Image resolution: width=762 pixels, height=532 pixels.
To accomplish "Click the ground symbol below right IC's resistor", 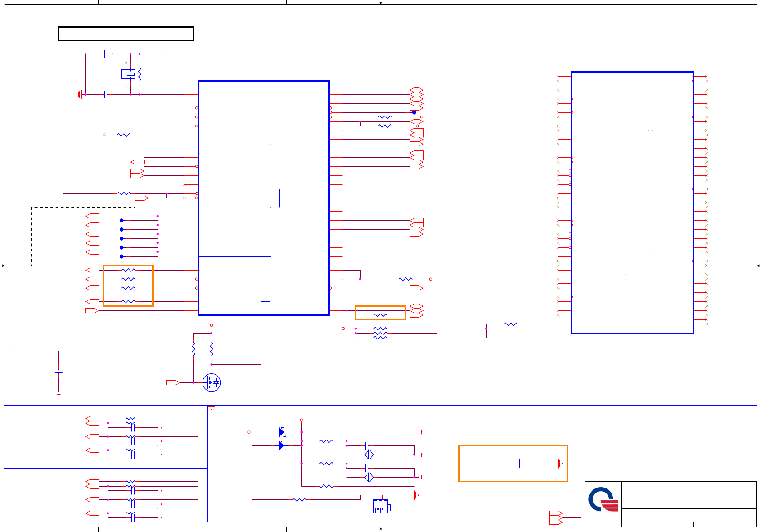I will point(486,339).
